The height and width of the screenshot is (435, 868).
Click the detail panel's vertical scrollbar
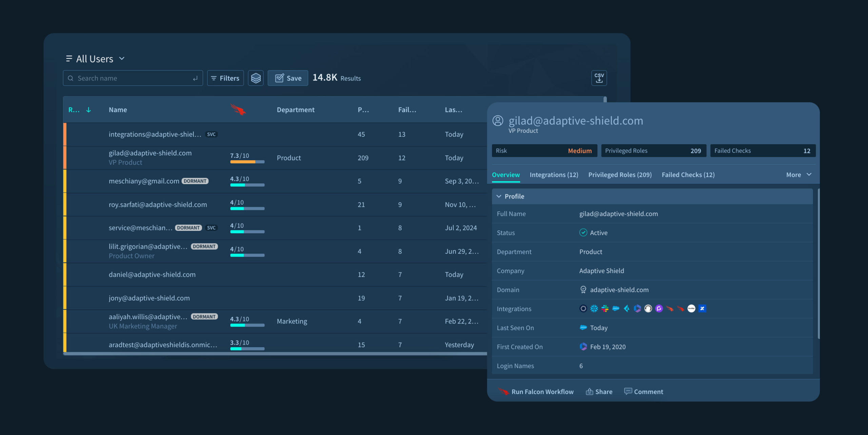click(x=818, y=264)
